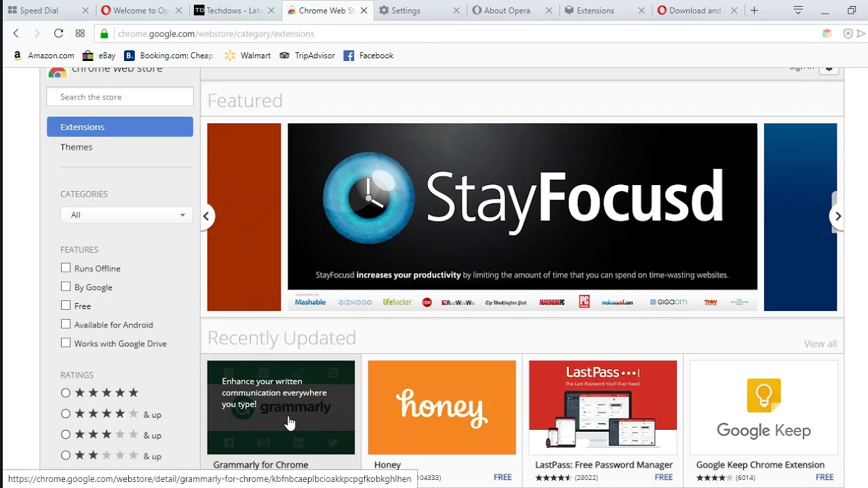Close the About Opera tab
This screenshot has width=868, height=488.
(x=549, y=10)
